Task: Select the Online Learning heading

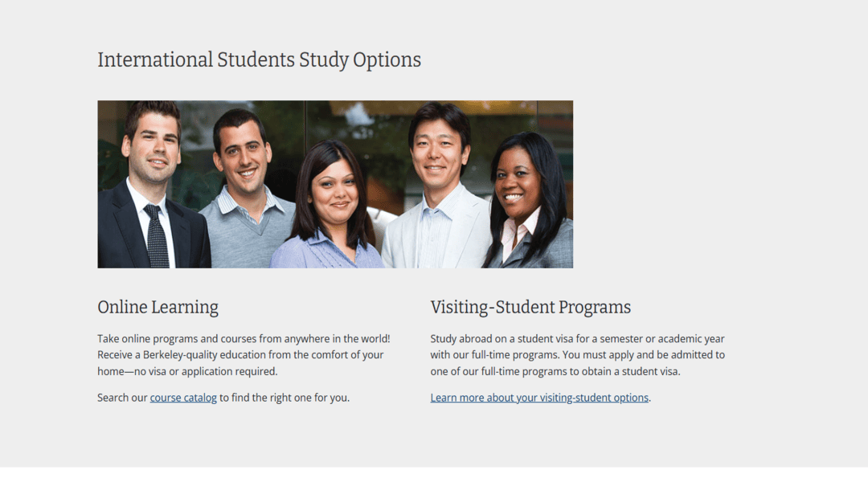Action: (158, 308)
